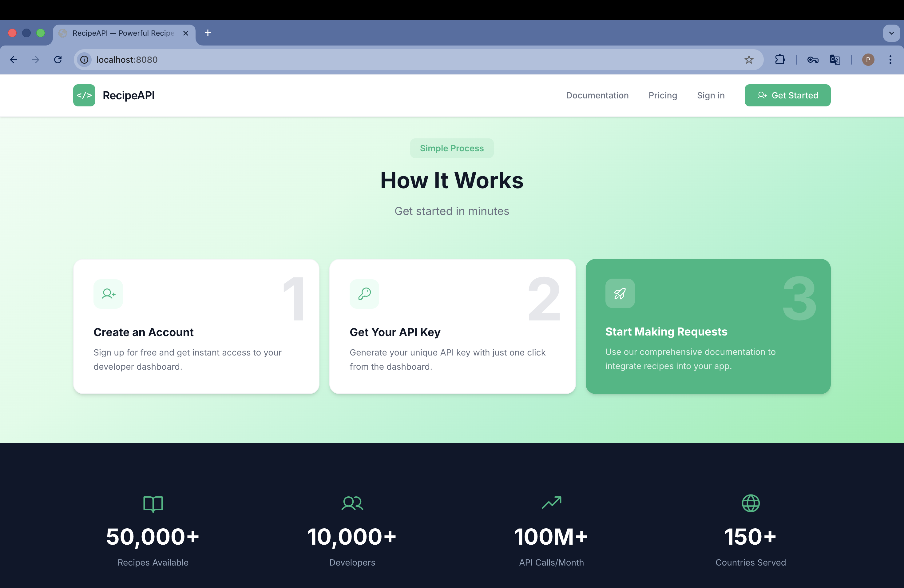Click the trending arrow icon above API Calls/Month
Image resolution: width=904 pixels, height=588 pixels.
(552, 503)
